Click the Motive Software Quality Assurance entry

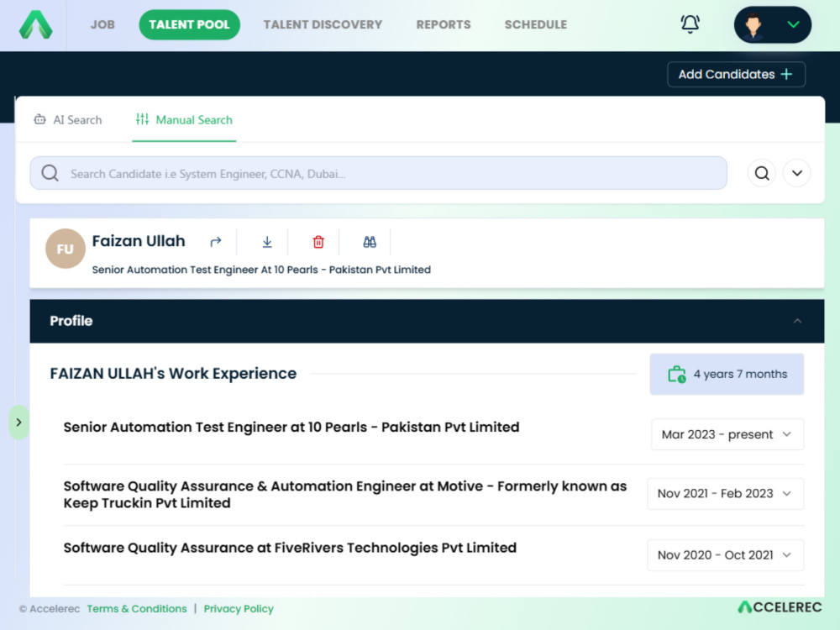pos(345,495)
